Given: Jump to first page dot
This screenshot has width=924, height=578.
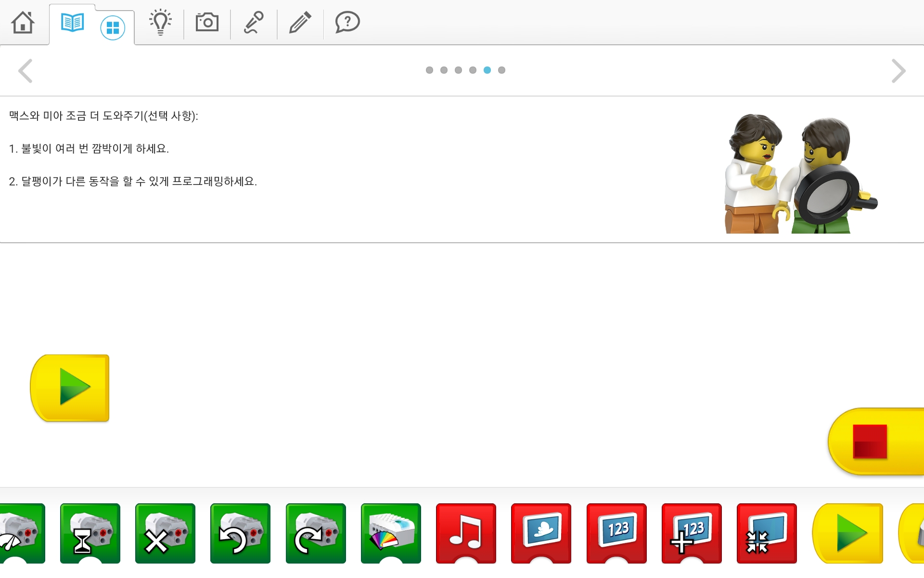Looking at the screenshot, I should click(429, 70).
